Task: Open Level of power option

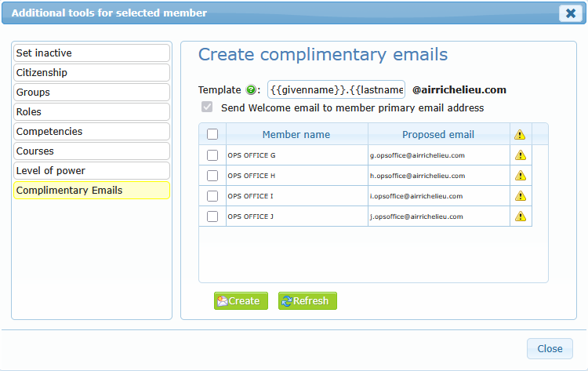Action: coord(92,171)
